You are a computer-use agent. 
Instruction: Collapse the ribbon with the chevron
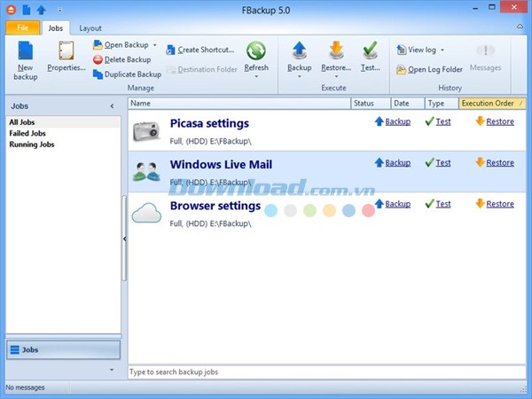(x=520, y=27)
